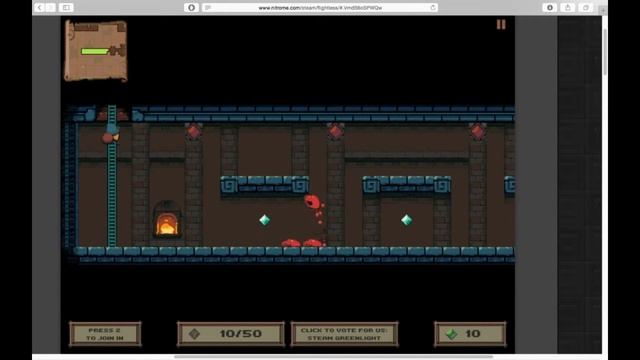This screenshot has width=640, height=360.
Task: Click the 10/50 gem counter panel
Action: point(231,334)
